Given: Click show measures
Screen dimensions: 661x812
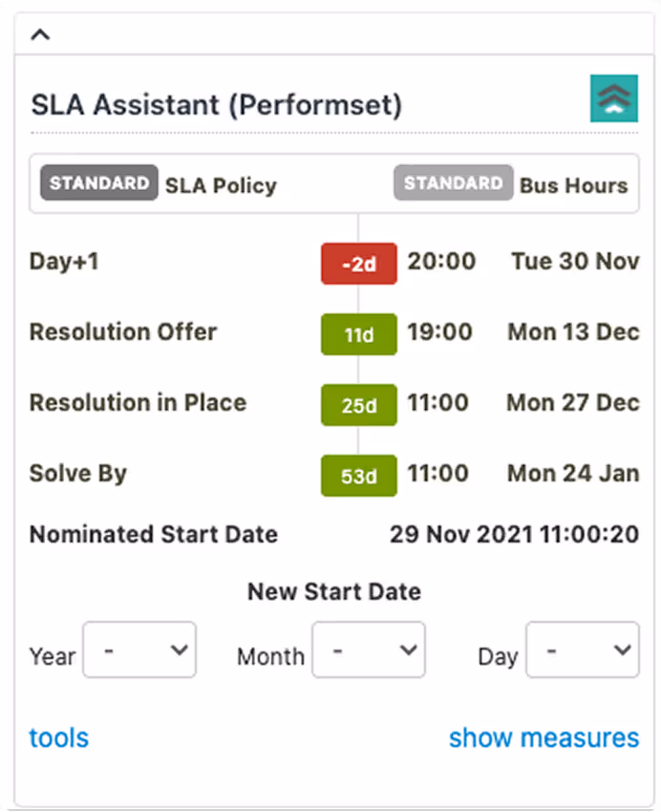Looking at the screenshot, I should click(x=544, y=737).
